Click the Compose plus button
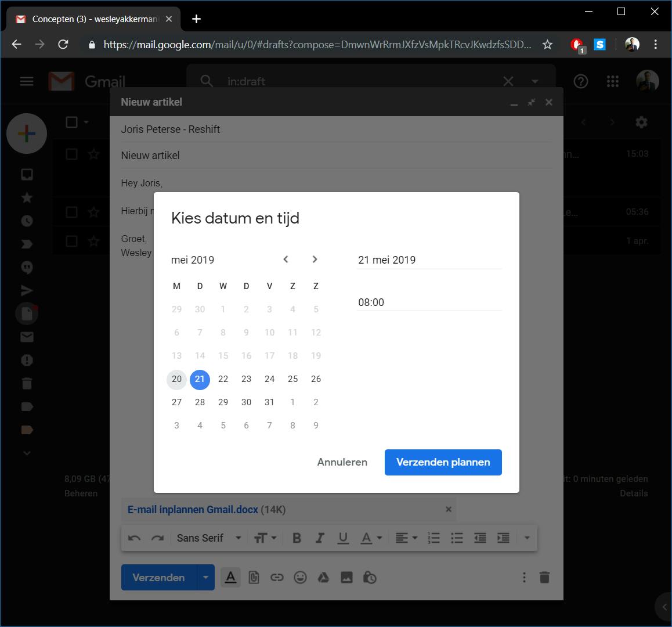 [x=27, y=134]
